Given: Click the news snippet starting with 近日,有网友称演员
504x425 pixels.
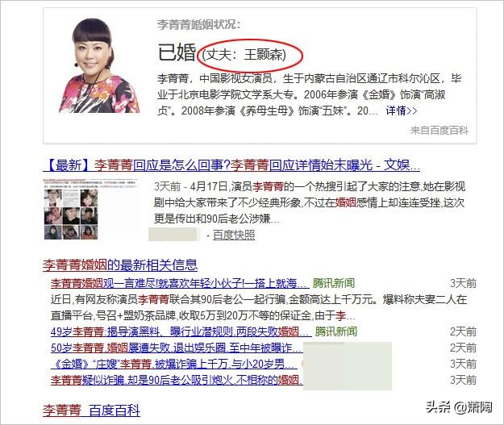Looking at the screenshot, I should click(x=259, y=307).
